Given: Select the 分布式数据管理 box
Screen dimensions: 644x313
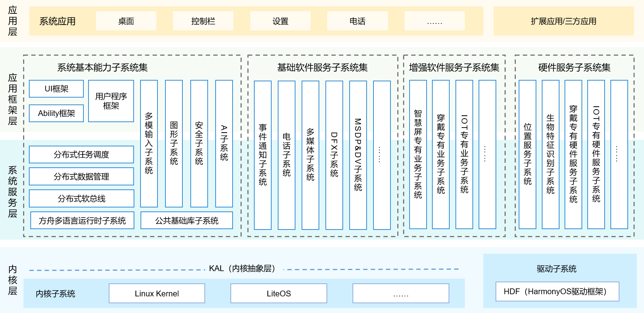Looking at the screenshot, I should [82, 176].
